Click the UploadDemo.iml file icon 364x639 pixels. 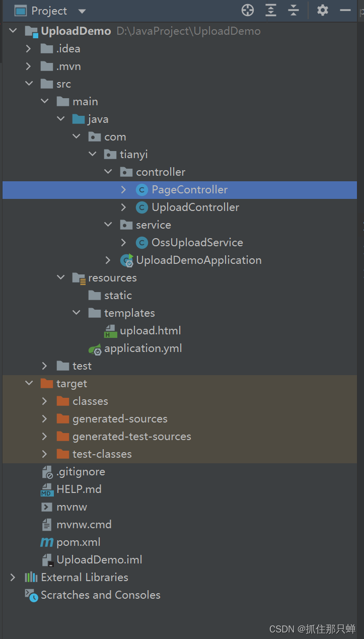47,560
